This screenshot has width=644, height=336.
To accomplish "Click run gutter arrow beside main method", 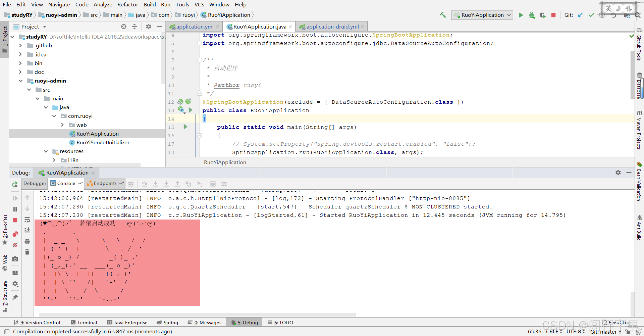I will [x=185, y=127].
